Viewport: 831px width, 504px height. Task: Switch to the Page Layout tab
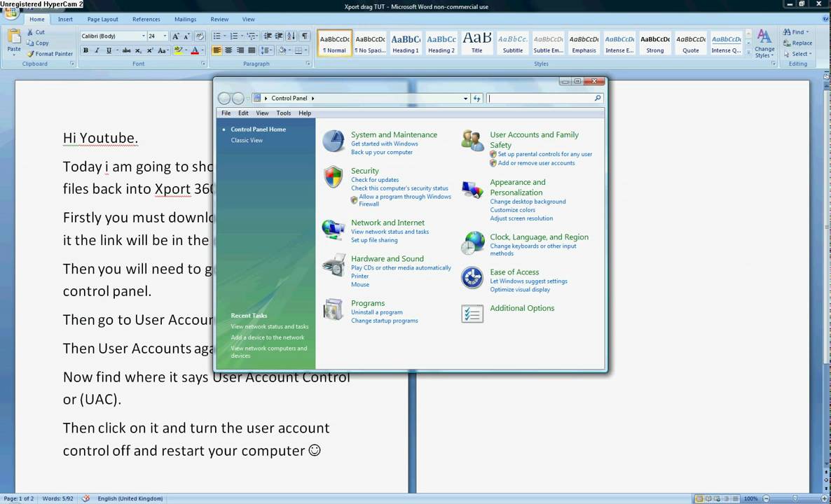(103, 19)
